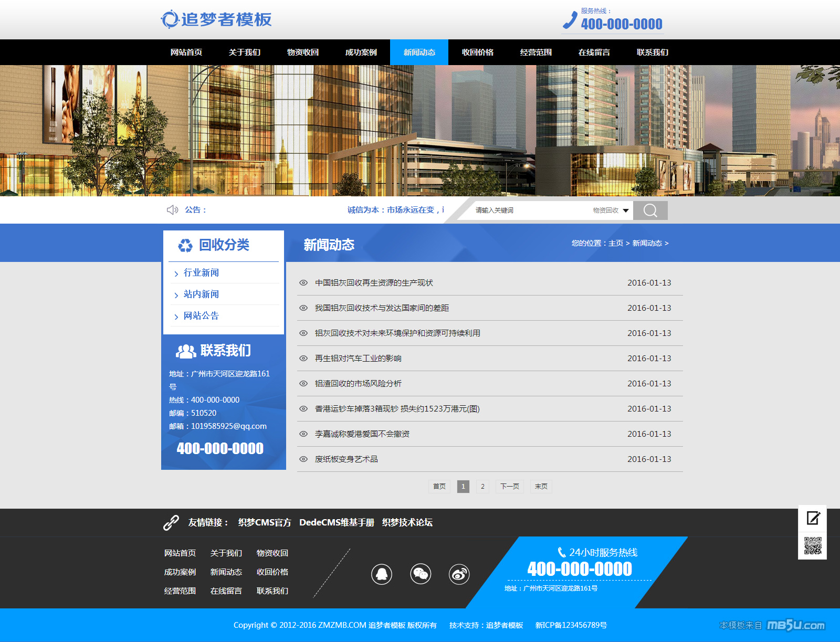Screen dimensions: 840x642
Task: Click the magnifier search button
Action: tap(650, 211)
